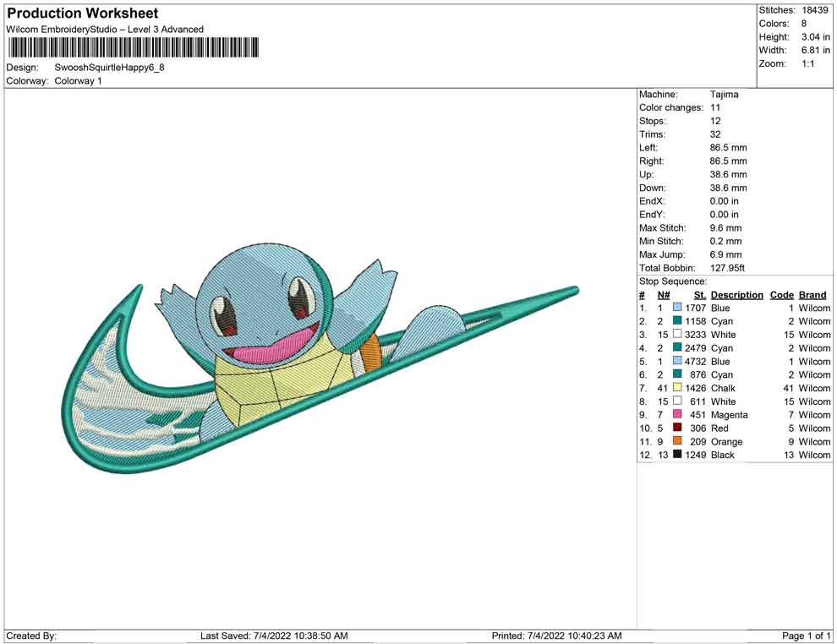The width and height of the screenshot is (837, 644).
Task: Click the Color changes value 11
Action: 715,108
